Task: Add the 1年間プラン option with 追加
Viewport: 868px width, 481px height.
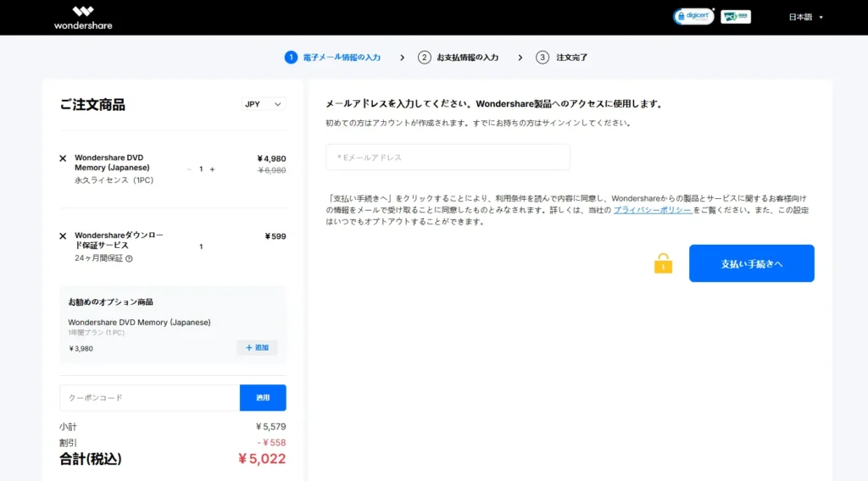Action: point(257,348)
